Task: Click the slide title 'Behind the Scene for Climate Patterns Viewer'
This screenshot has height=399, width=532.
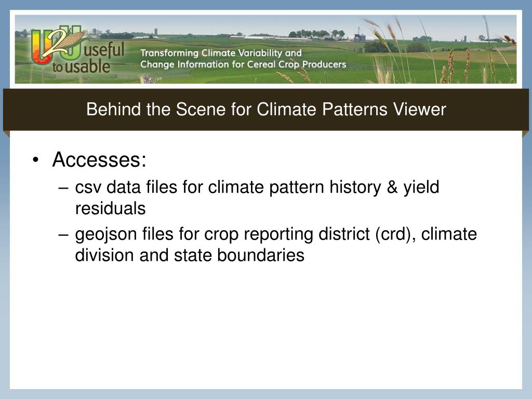Action: (x=266, y=109)
